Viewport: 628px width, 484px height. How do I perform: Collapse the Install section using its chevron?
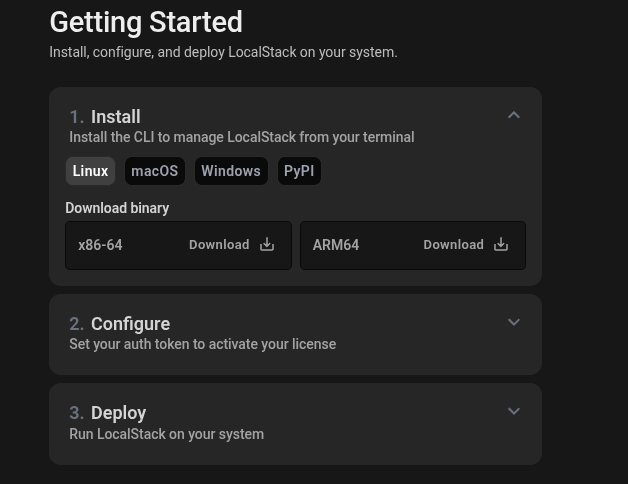click(514, 116)
